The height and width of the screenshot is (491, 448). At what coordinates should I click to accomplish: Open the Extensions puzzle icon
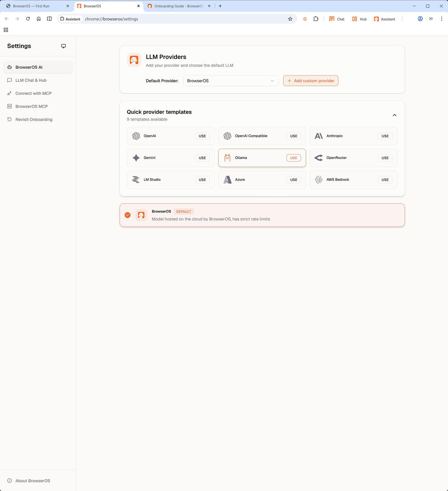pos(316,19)
